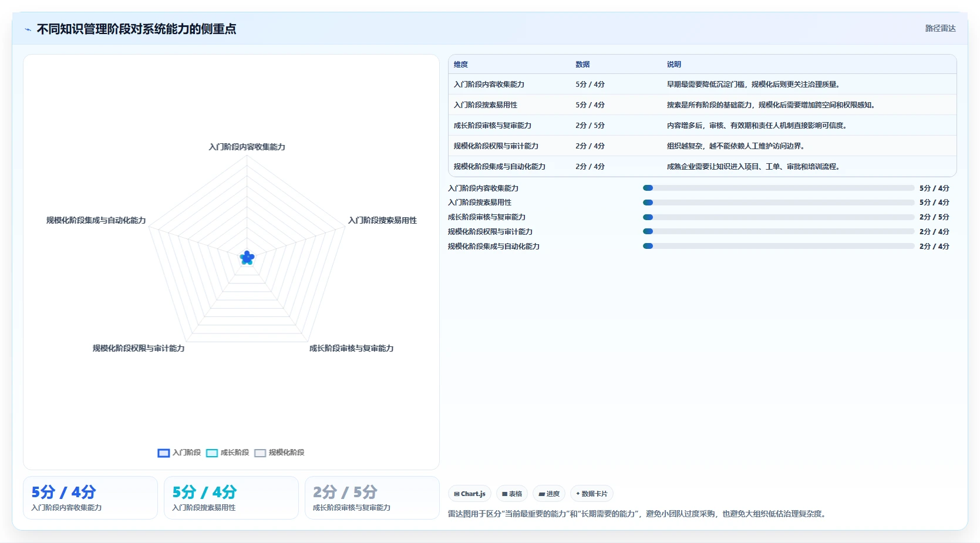Click progress bar for 成长阶段审核与复审能力
This screenshot has width=980, height=543.
tap(779, 217)
